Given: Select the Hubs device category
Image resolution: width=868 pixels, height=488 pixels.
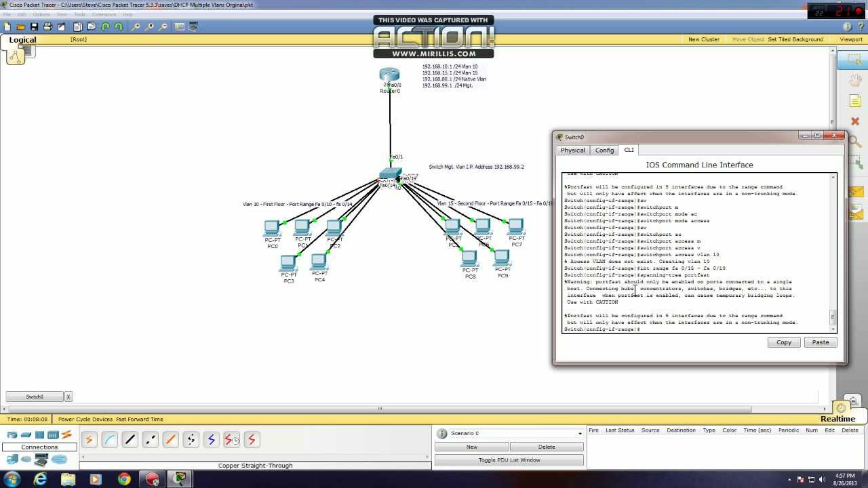Looking at the screenshot, I should point(39,434).
